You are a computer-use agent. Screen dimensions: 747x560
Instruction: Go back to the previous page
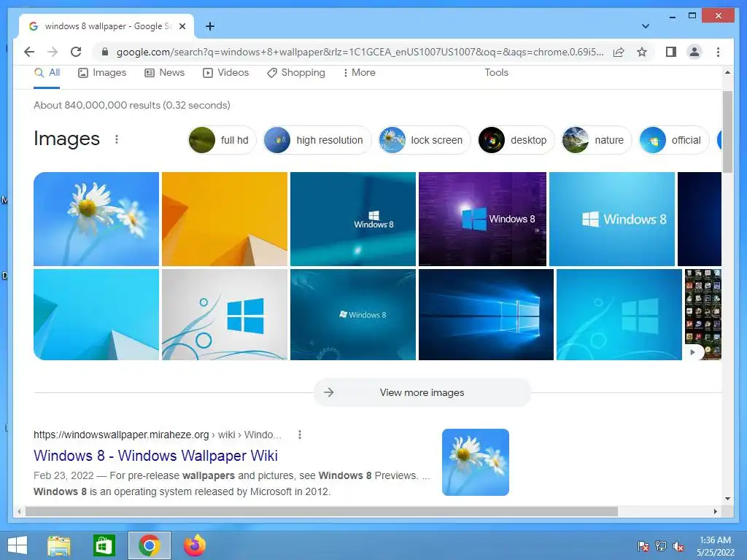tap(29, 52)
